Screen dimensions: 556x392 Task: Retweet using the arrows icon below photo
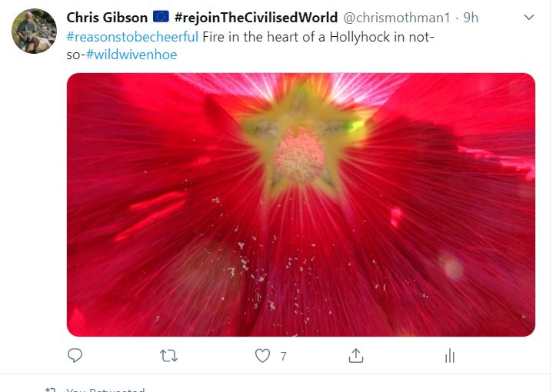click(x=168, y=356)
